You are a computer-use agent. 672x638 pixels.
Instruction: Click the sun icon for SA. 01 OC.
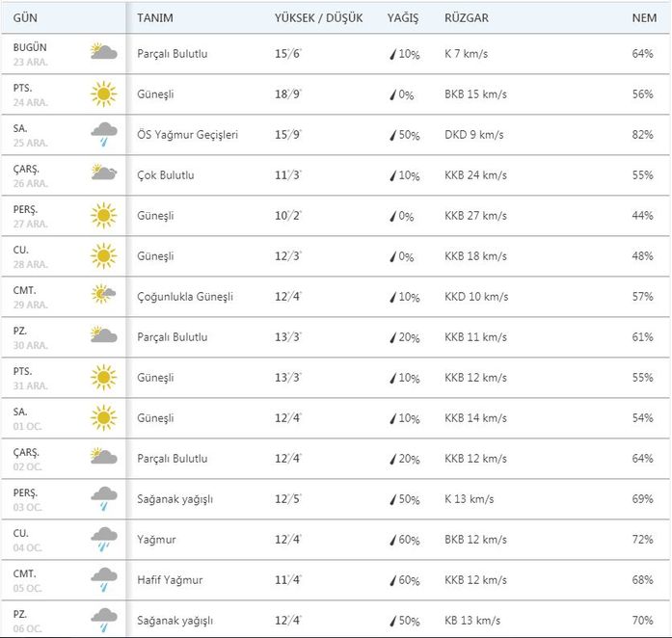103,416
